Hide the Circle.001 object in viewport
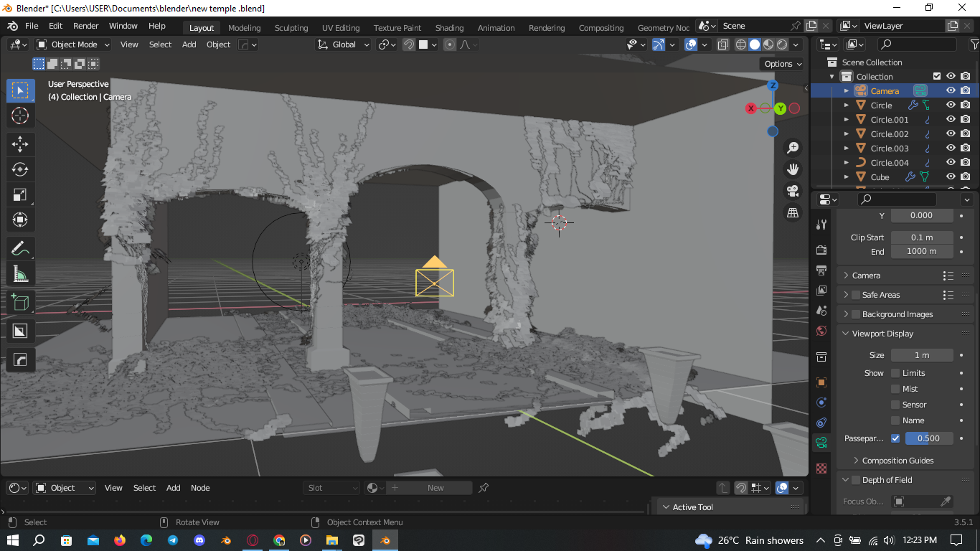This screenshot has width=980, height=551. (x=951, y=120)
